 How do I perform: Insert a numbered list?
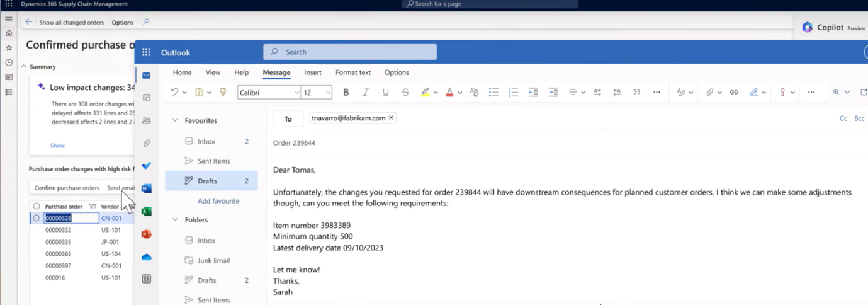pyautogui.click(x=513, y=92)
